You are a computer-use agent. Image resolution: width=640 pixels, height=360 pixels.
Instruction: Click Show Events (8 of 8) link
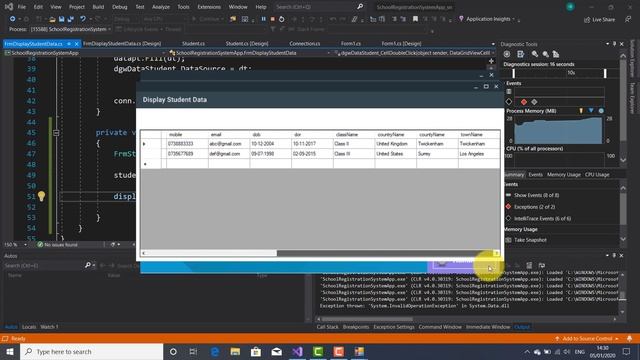tap(536, 195)
